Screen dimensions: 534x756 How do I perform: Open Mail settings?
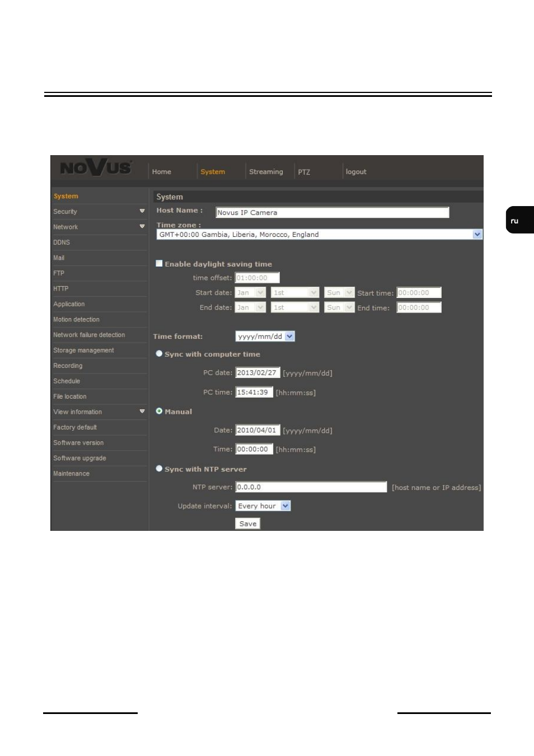(59, 258)
